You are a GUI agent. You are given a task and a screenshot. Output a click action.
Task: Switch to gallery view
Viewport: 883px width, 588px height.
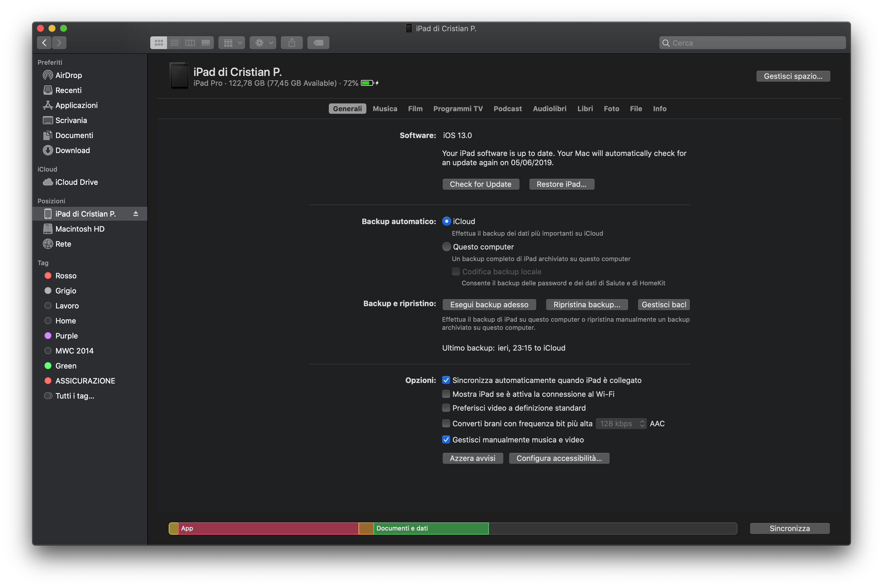[206, 43]
